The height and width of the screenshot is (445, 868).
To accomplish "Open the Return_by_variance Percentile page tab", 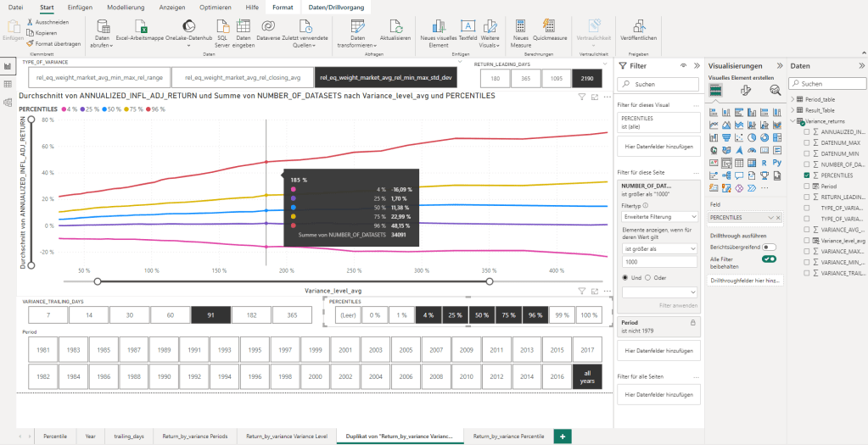I will click(x=509, y=436).
